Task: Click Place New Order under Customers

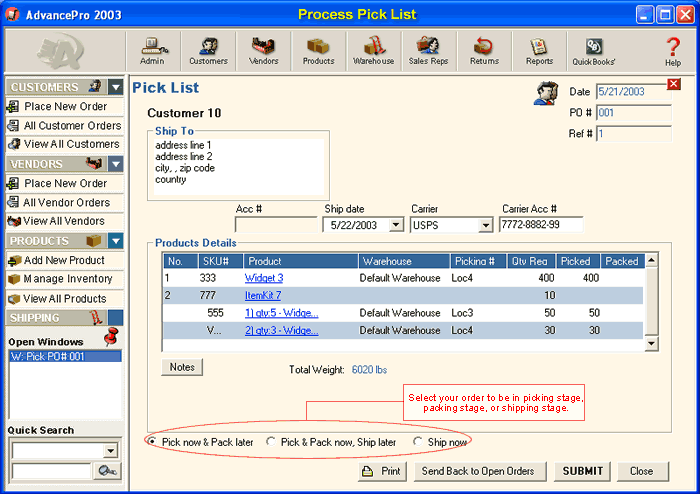Action: pyautogui.click(x=64, y=107)
